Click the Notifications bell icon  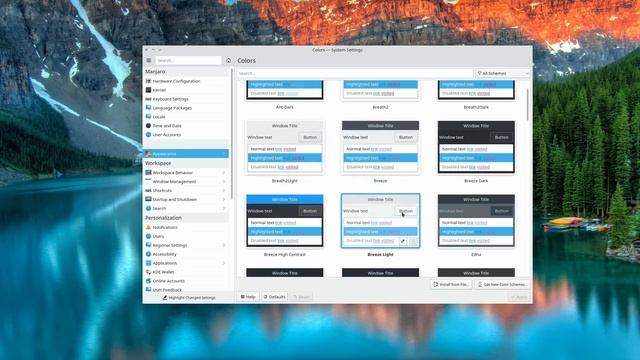click(148, 227)
